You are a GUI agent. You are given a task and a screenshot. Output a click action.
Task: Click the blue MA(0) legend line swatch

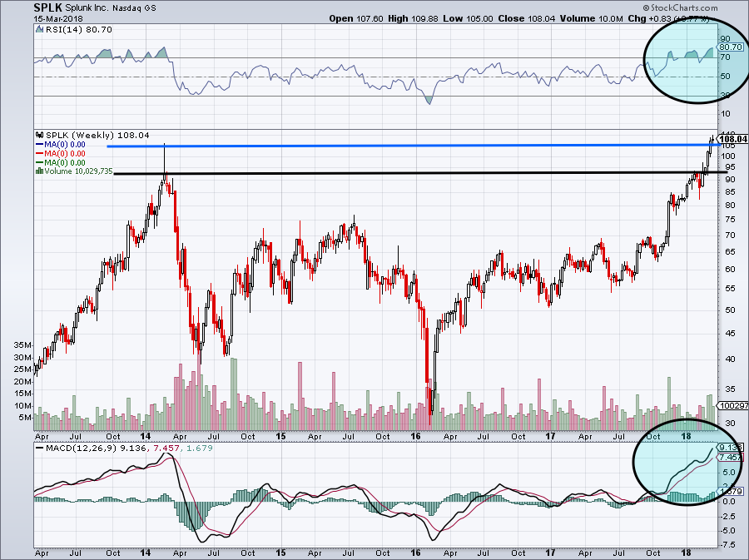pos(39,144)
